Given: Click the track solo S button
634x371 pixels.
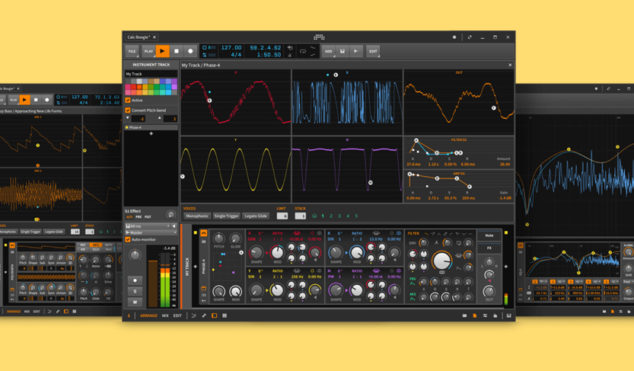Looking at the screenshot, I should pos(135,291).
